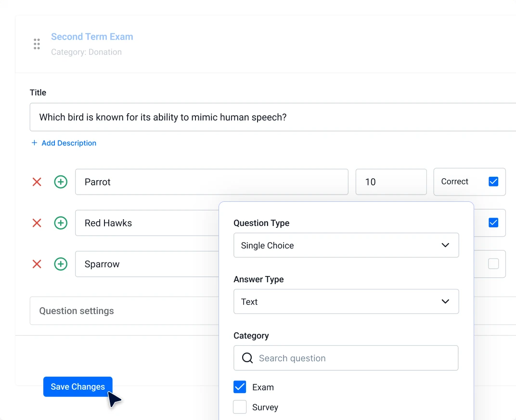
Task: Add a new answer after Parrot
Action: tap(61, 182)
